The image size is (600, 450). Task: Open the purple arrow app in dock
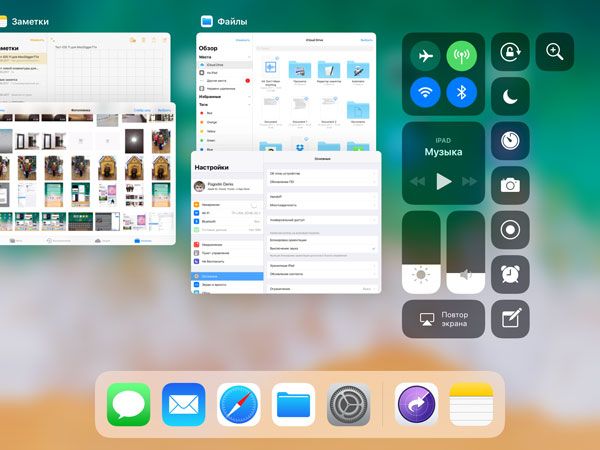(x=416, y=404)
